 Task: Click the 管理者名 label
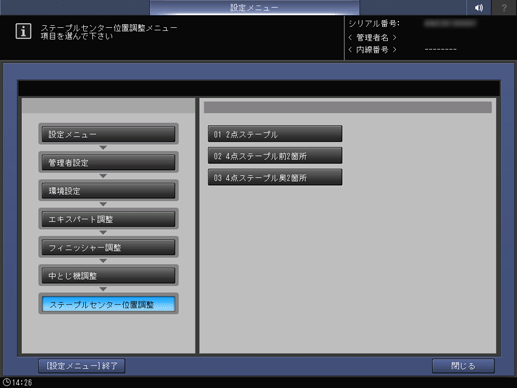tap(372, 37)
